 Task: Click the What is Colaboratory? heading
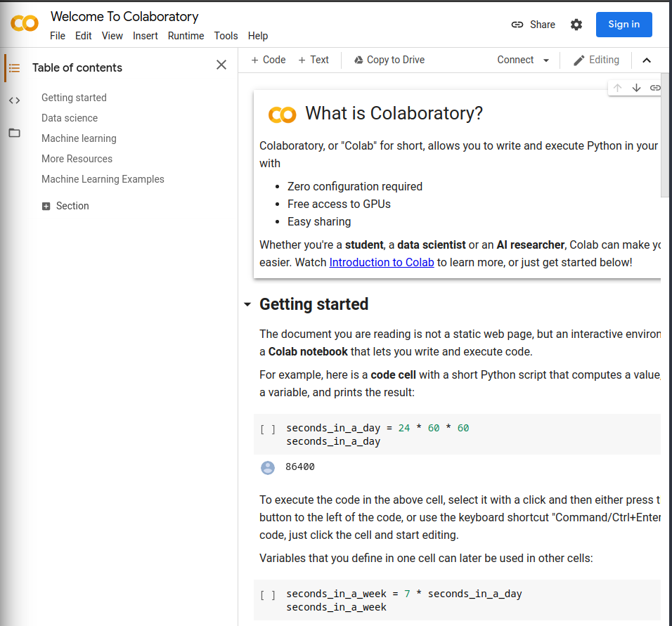(394, 114)
